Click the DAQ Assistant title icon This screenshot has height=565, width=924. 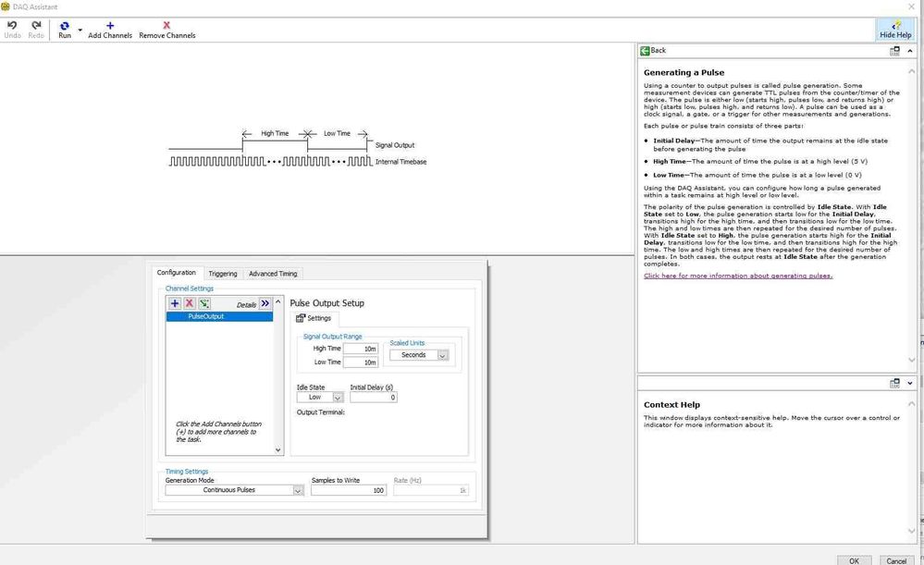click(6, 6)
